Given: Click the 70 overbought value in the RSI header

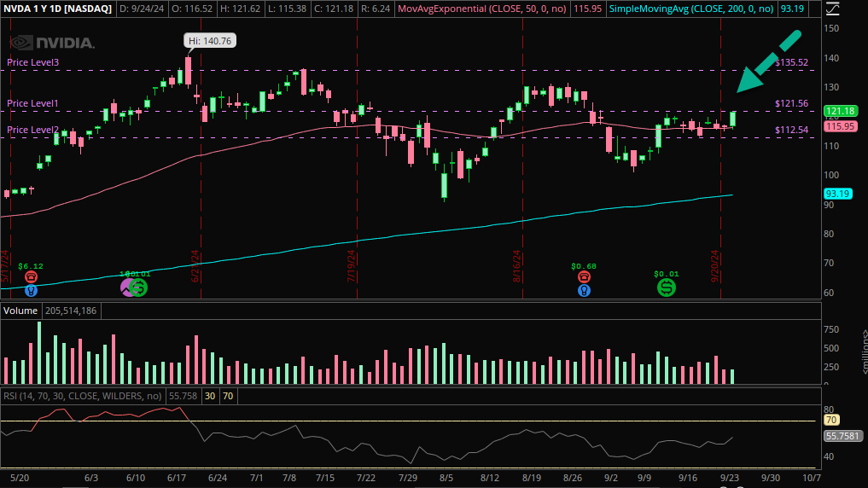Looking at the screenshot, I should (228, 396).
